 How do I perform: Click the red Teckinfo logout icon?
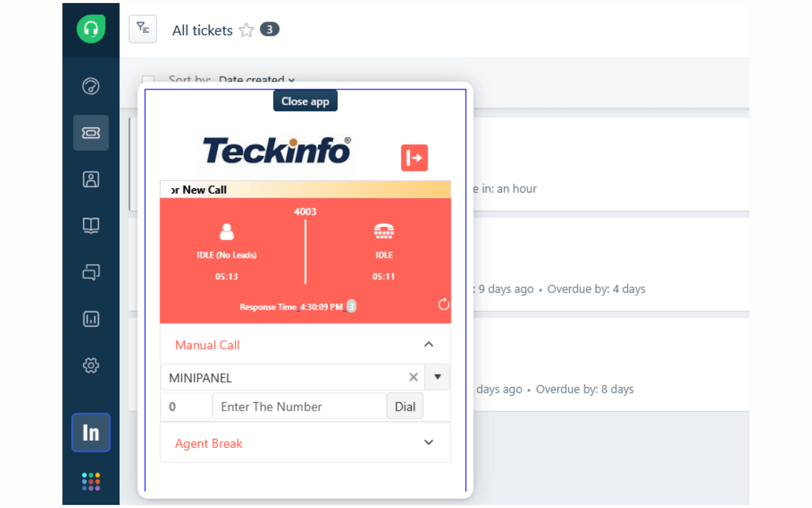point(414,157)
